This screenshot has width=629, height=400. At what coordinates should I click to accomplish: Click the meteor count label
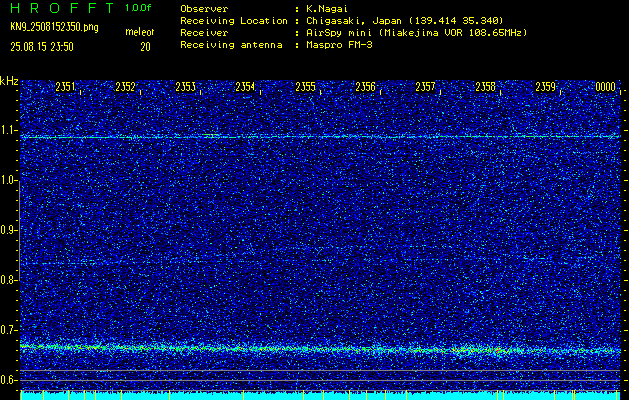click(140, 32)
